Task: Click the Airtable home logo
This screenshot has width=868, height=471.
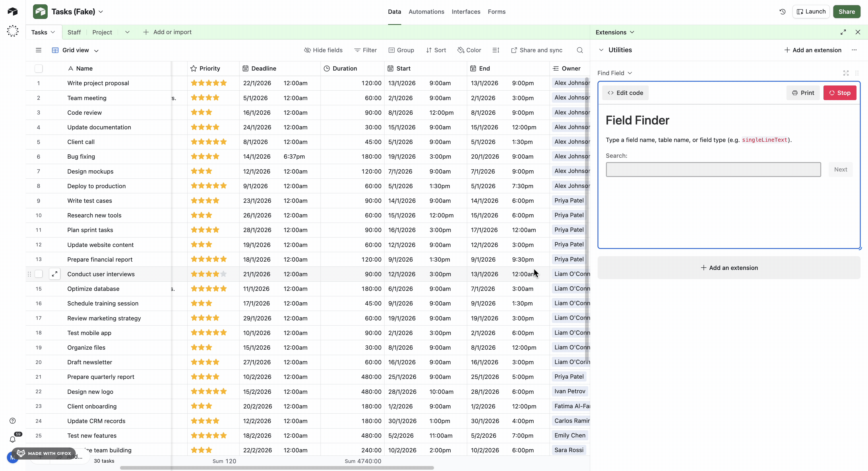Action: pyautogui.click(x=12, y=11)
